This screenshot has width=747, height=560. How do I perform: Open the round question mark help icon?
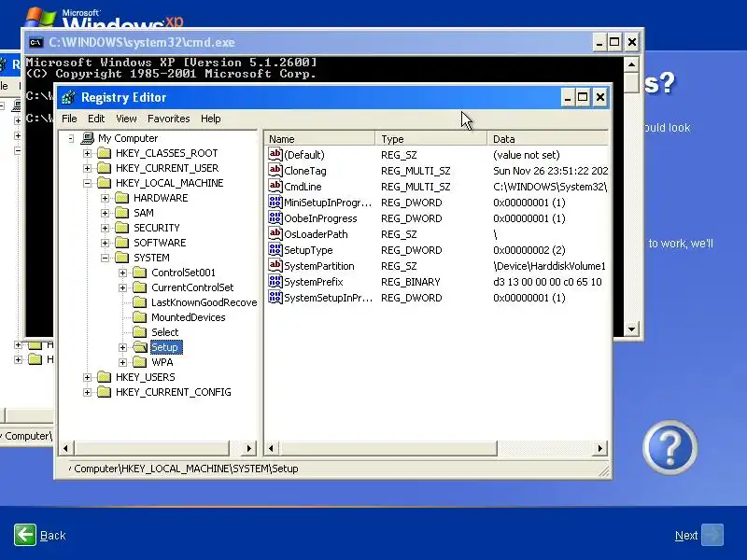(669, 448)
